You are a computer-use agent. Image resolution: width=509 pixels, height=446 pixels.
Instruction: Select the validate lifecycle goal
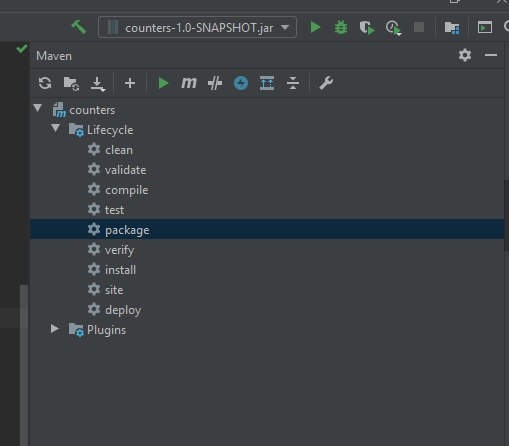[267, 170]
